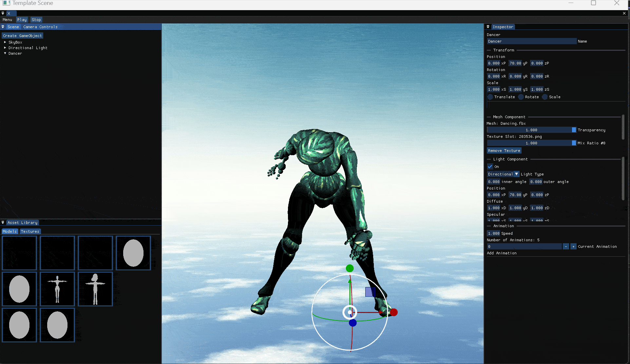Open the Directional light type dropdown
The height and width of the screenshot is (364, 630).
[503, 174]
